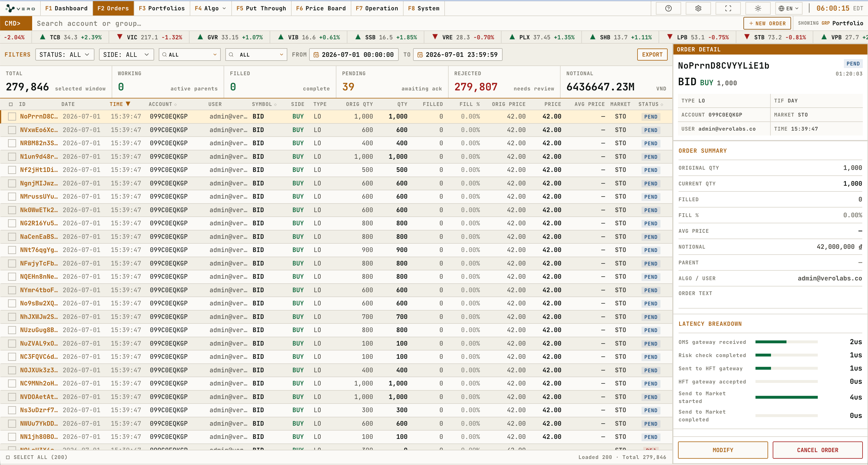This screenshot has height=465, width=868.
Task: Switch to F6 Price Board tab
Action: coord(321,8)
